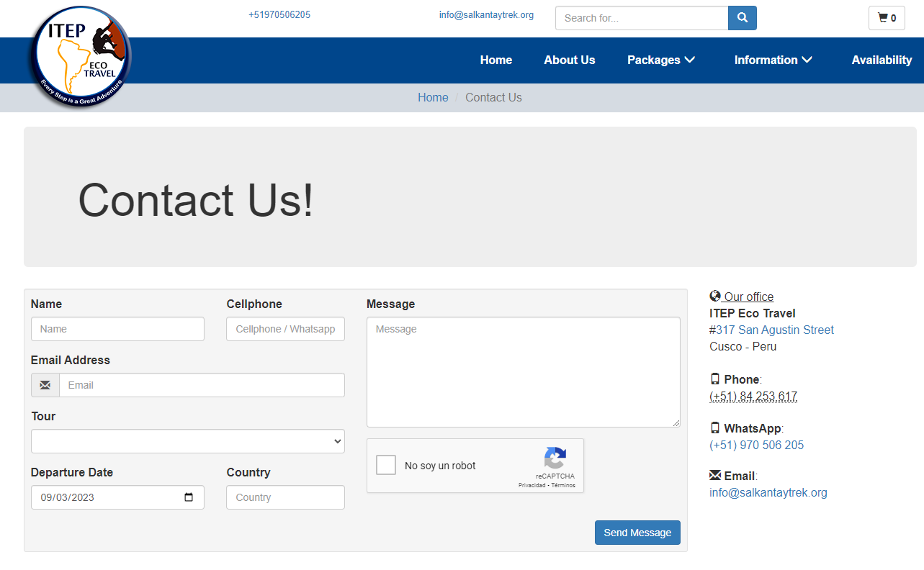Click the reCAPTCHA logo
The width and height of the screenshot is (924, 570).
[555, 458]
